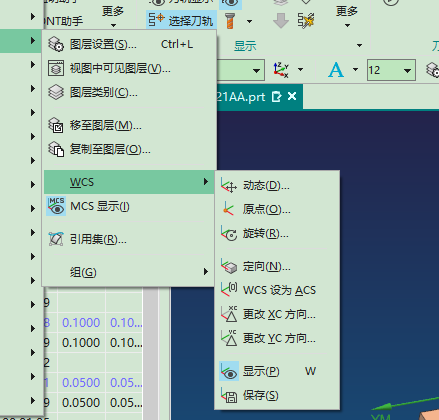The width and height of the screenshot is (439, 420).
Task: Click the blue 0.0500 table cell
Action: coord(81,383)
